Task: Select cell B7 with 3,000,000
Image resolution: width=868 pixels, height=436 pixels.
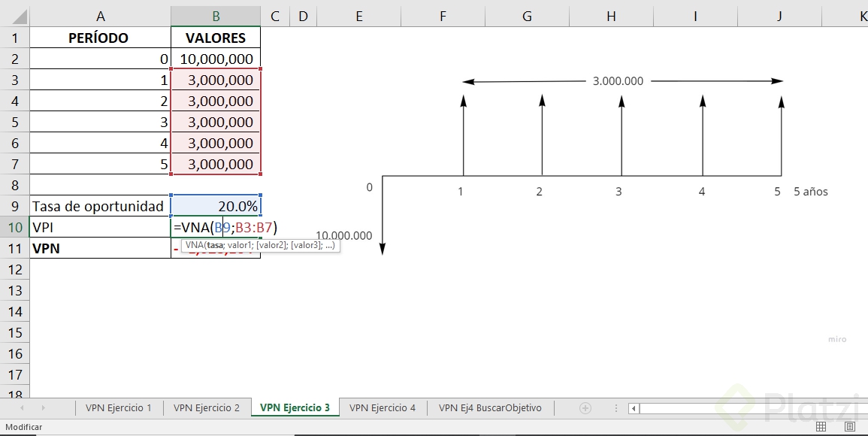Action: [x=216, y=164]
